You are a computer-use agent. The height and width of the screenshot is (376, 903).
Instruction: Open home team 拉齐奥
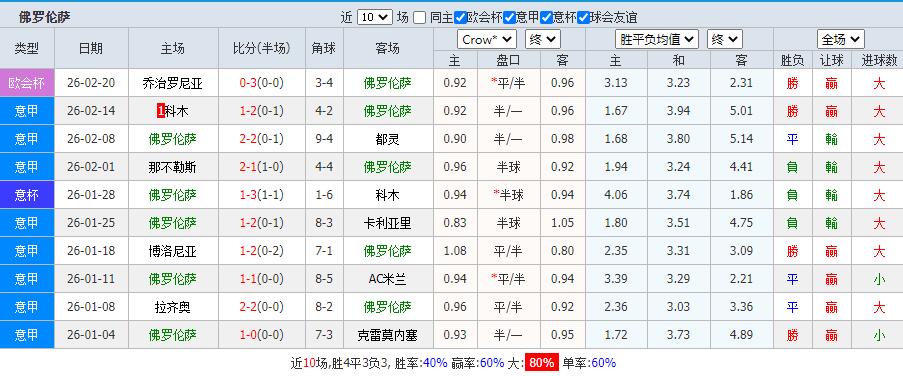(x=172, y=307)
